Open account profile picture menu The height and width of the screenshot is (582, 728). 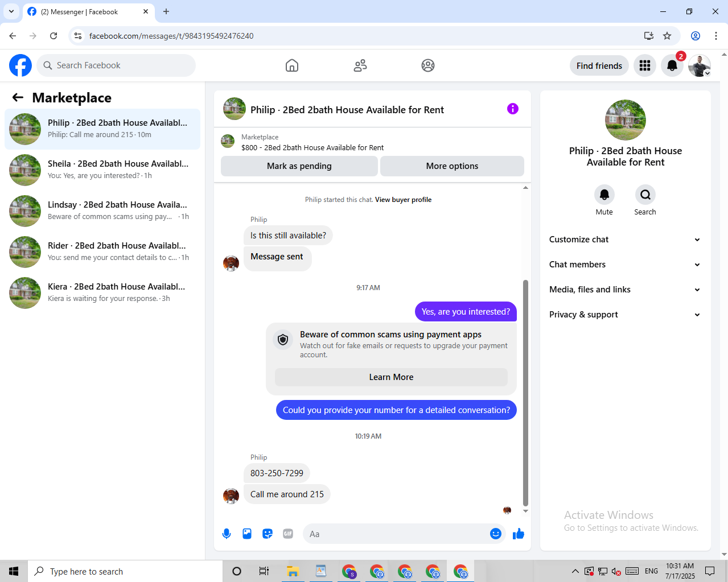(x=700, y=65)
